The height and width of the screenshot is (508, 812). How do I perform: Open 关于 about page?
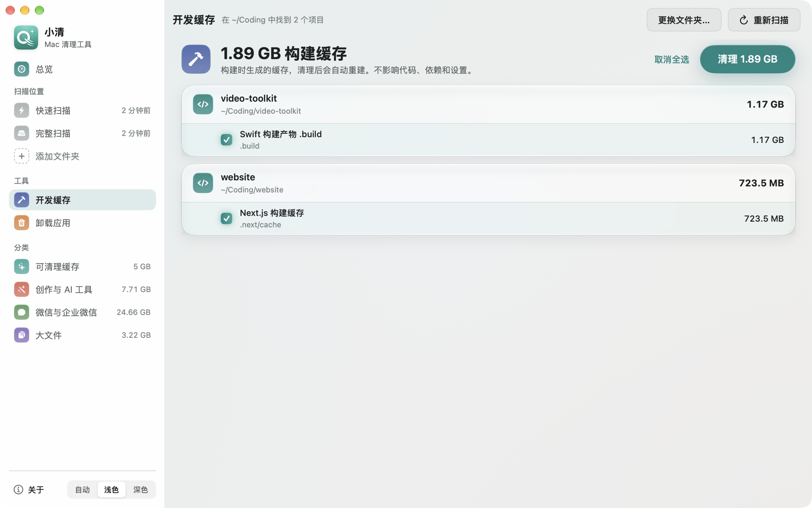pos(29,490)
